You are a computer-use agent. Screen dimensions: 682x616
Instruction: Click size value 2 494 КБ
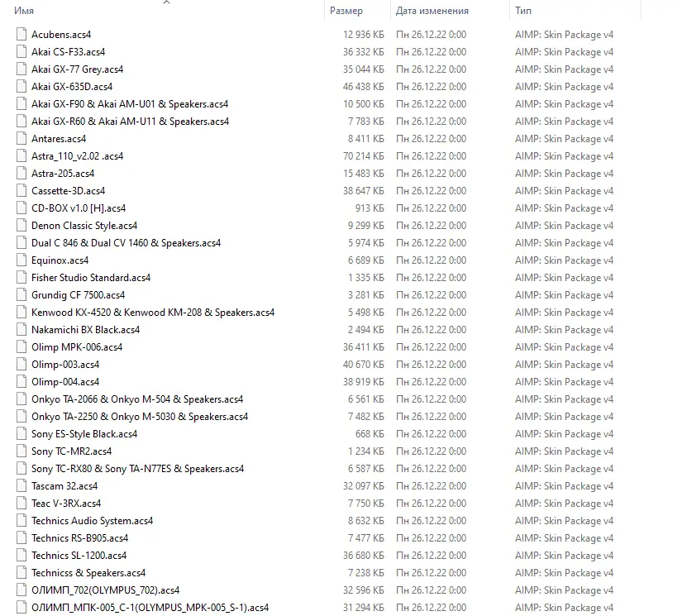point(365,330)
